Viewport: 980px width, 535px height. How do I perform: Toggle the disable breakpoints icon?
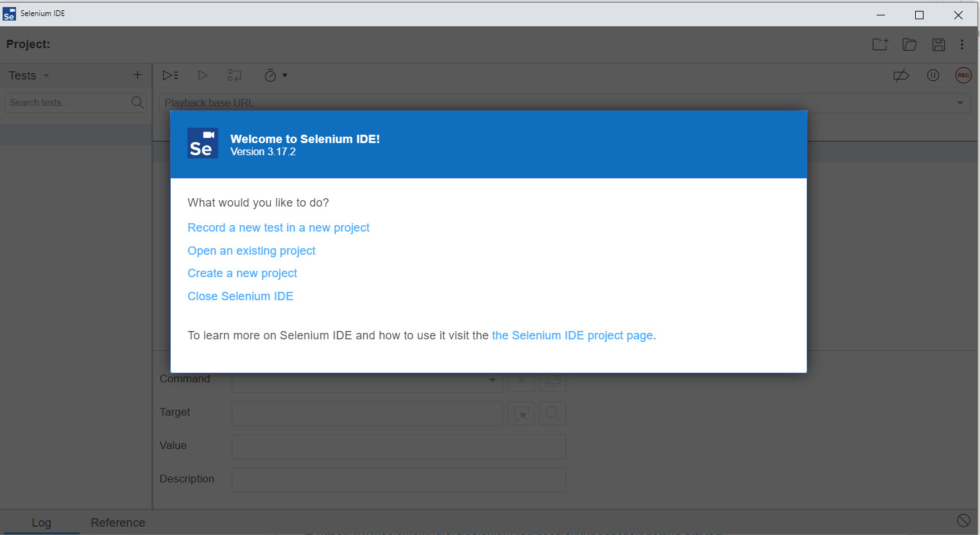(x=901, y=76)
